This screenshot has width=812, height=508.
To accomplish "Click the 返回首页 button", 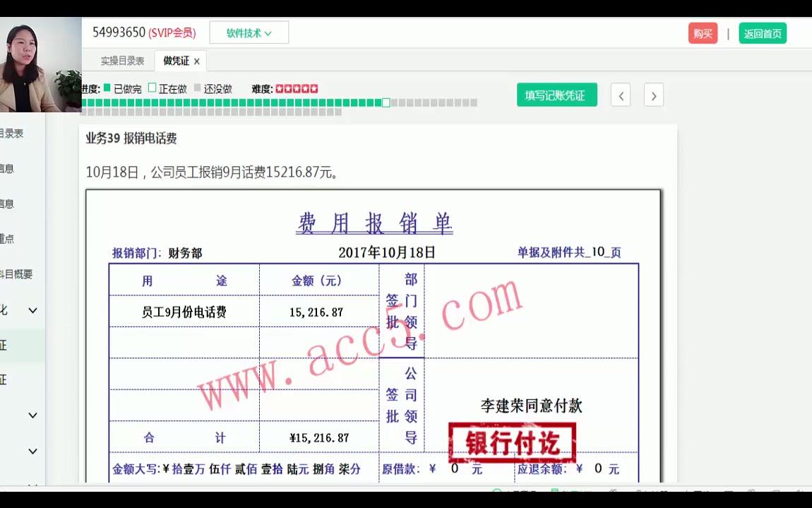I will pos(763,33).
